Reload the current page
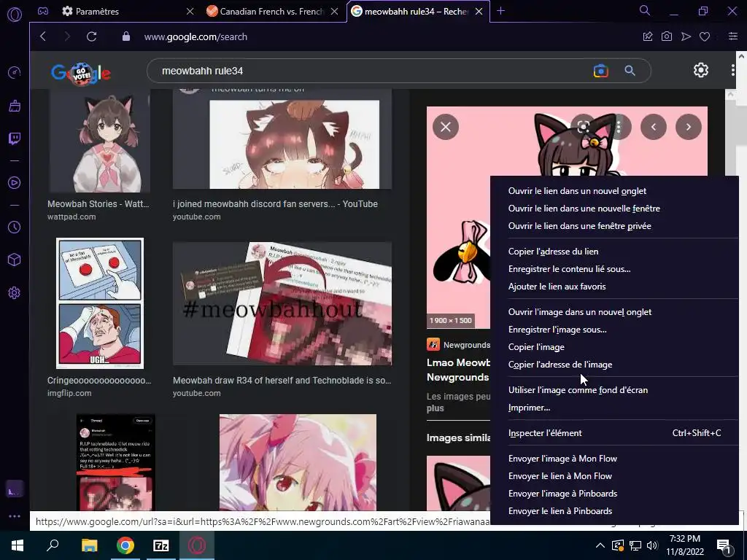Screen dimensions: 747x560 91,36
